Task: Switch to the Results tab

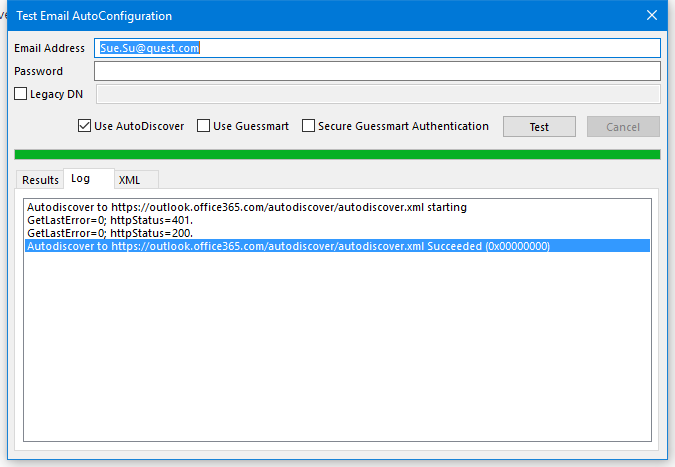Action: [40, 180]
